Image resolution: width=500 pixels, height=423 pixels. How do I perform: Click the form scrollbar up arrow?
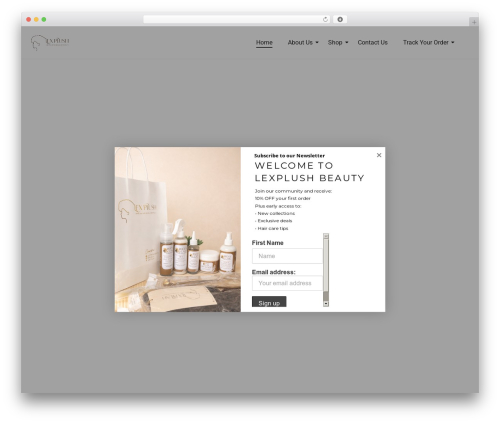[x=326, y=236]
